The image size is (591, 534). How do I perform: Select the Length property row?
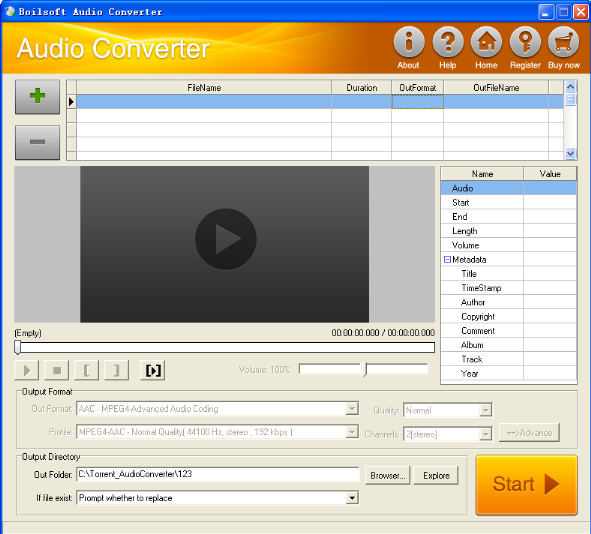(x=508, y=231)
